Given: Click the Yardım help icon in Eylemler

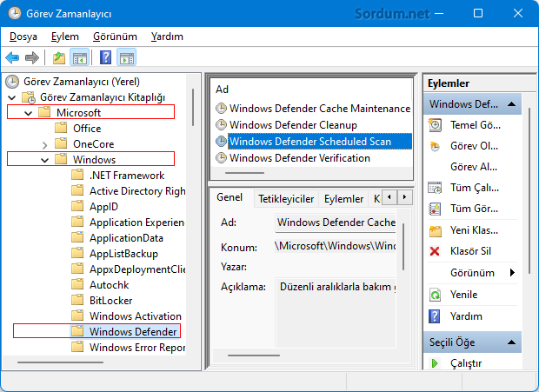Looking at the screenshot, I should (435, 316).
